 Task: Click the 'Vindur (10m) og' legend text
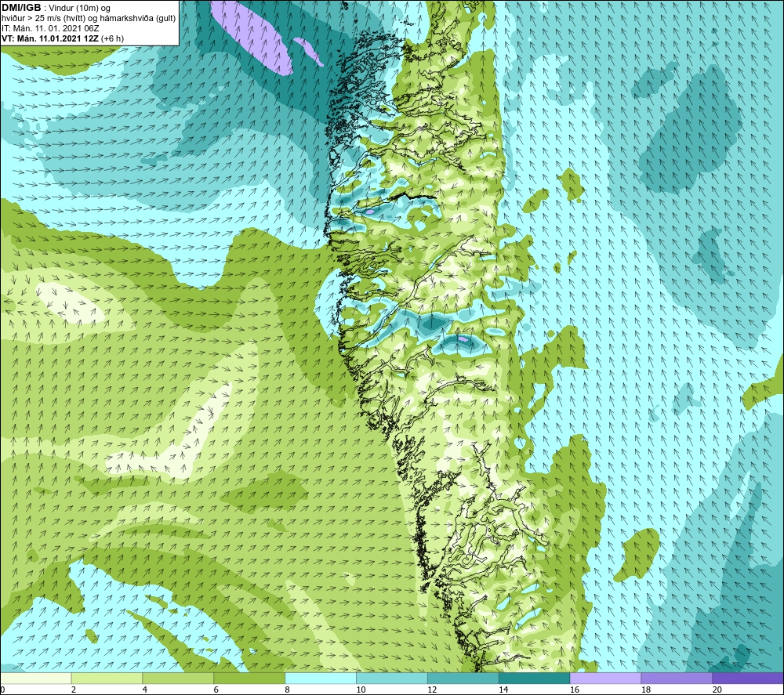pos(80,9)
